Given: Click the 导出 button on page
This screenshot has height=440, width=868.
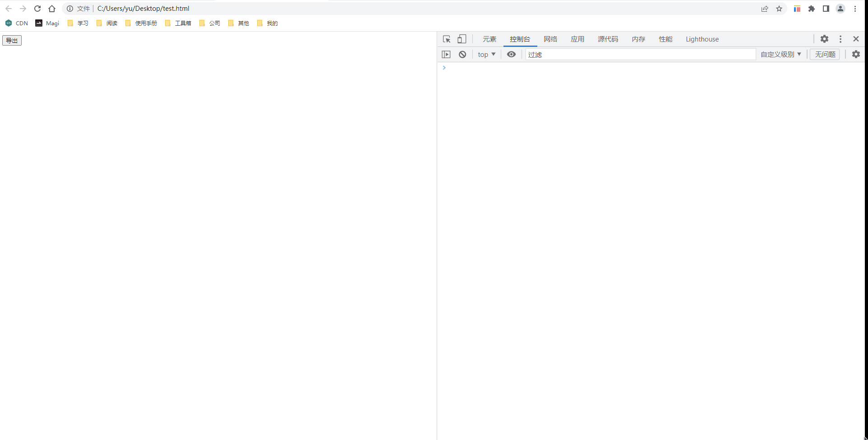Looking at the screenshot, I should (12, 41).
